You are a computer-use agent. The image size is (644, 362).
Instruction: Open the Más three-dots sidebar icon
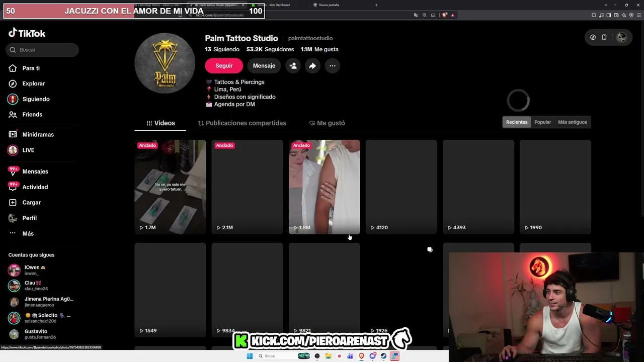[13, 233]
